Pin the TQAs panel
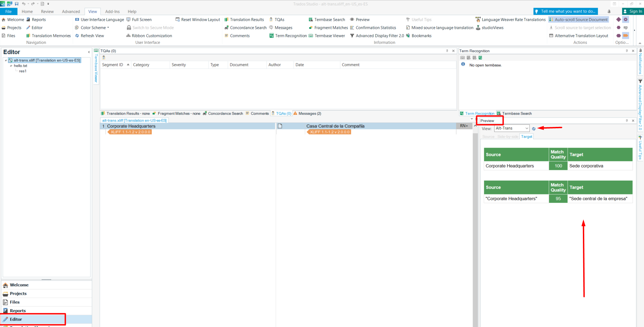644x327 pixels. pos(447,51)
